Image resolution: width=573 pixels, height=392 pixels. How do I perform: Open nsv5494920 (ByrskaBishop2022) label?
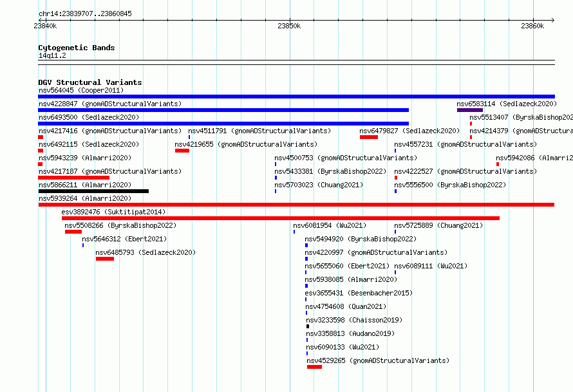pyautogui.click(x=361, y=239)
